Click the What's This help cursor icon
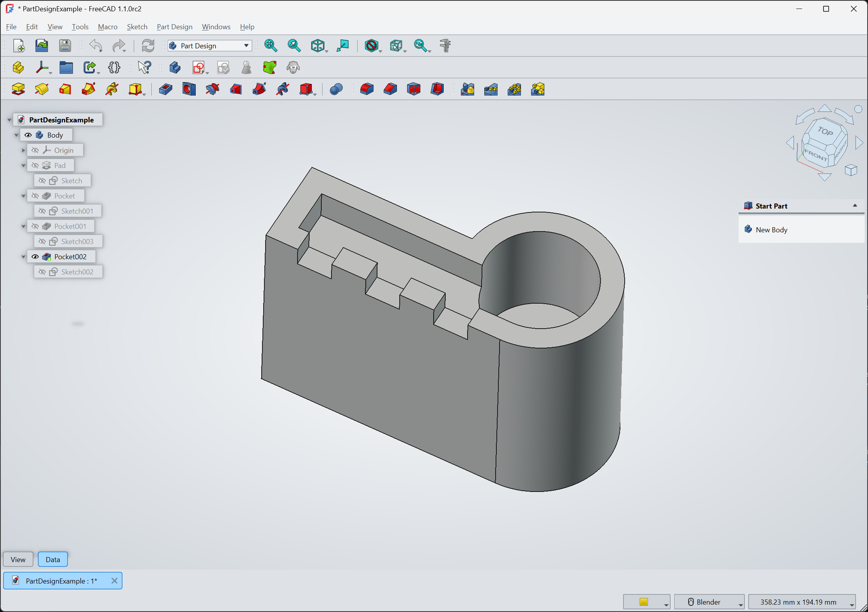 coord(144,67)
